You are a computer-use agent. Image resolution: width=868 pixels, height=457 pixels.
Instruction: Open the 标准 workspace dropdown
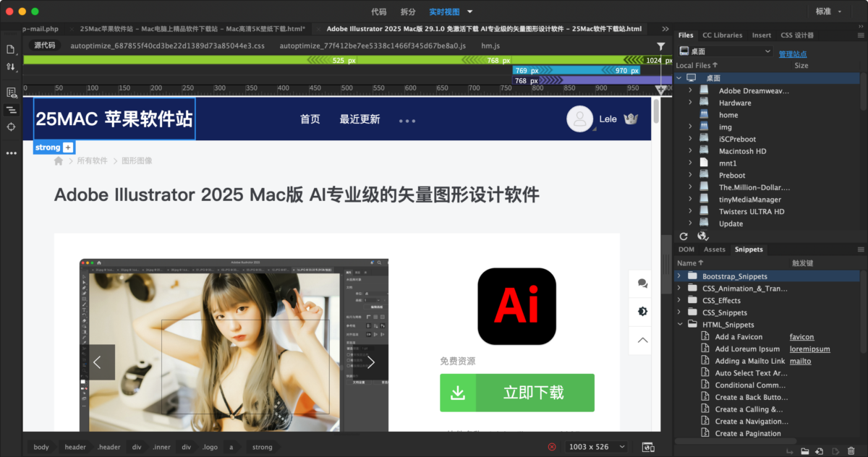(x=829, y=12)
